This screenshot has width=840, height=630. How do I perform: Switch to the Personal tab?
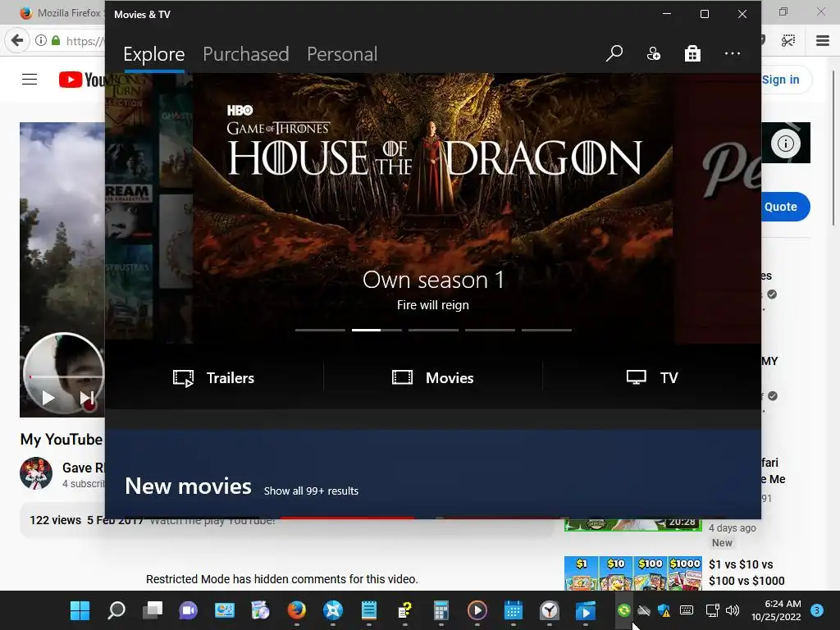pos(342,54)
